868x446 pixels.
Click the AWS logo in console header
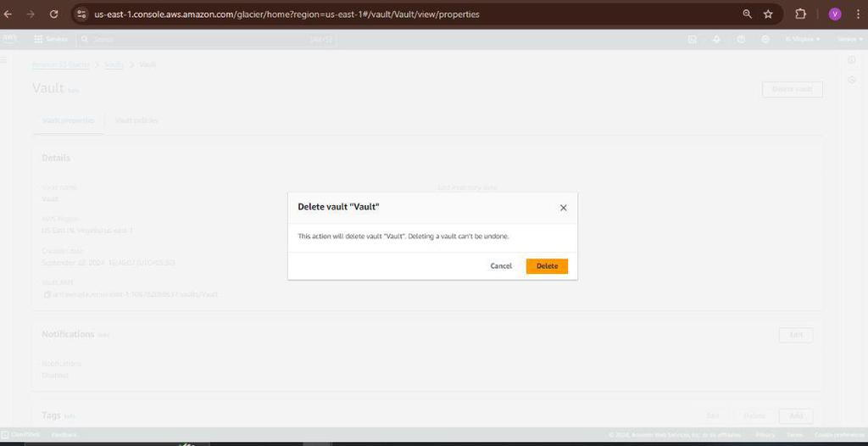[10, 39]
